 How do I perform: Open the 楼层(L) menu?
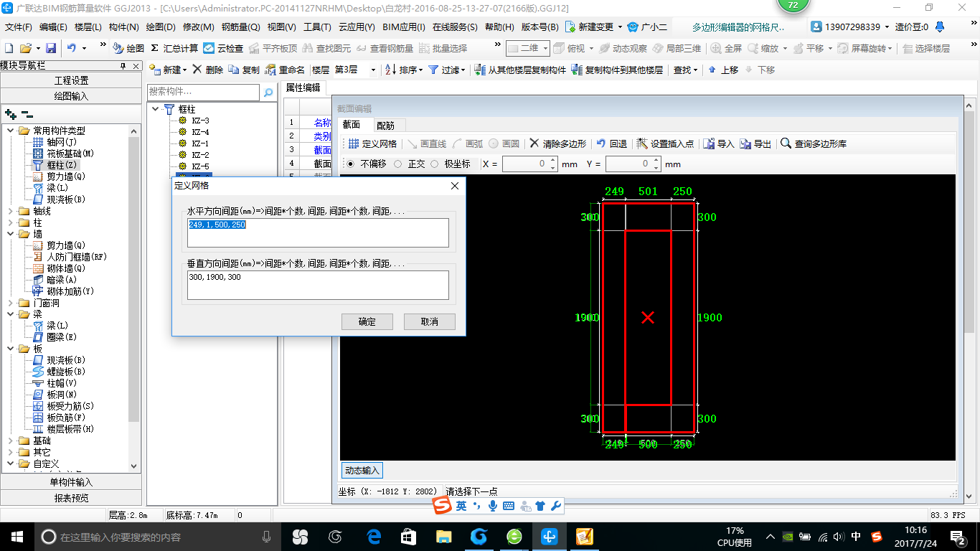(x=88, y=27)
